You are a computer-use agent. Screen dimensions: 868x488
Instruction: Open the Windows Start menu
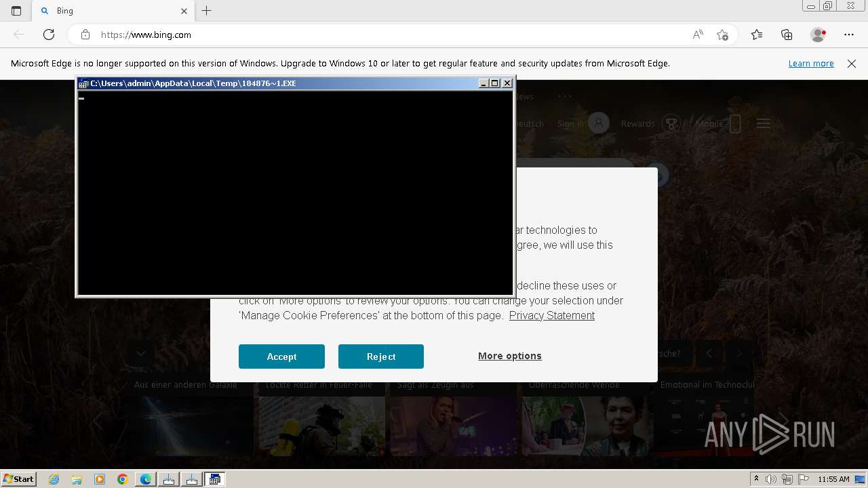[19, 479]
